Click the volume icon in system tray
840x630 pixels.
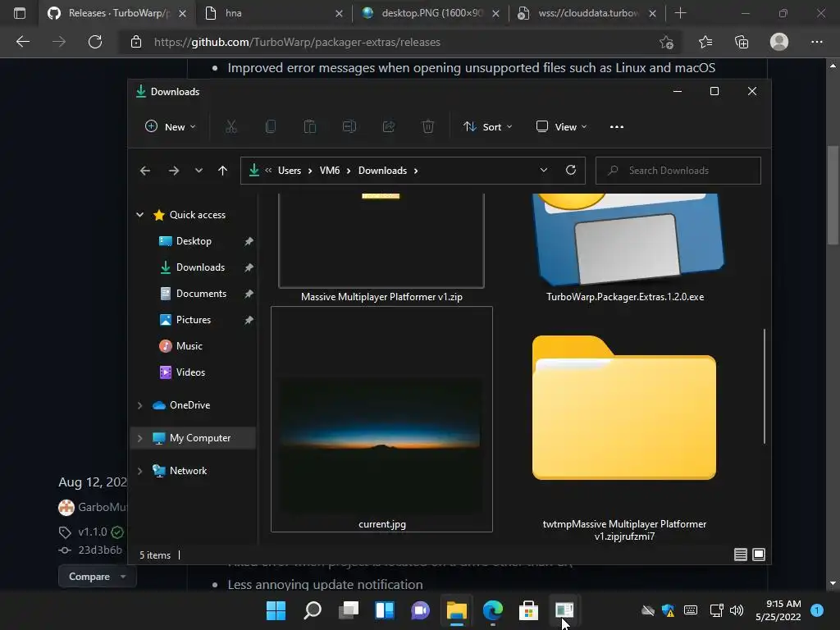(737, 610)
